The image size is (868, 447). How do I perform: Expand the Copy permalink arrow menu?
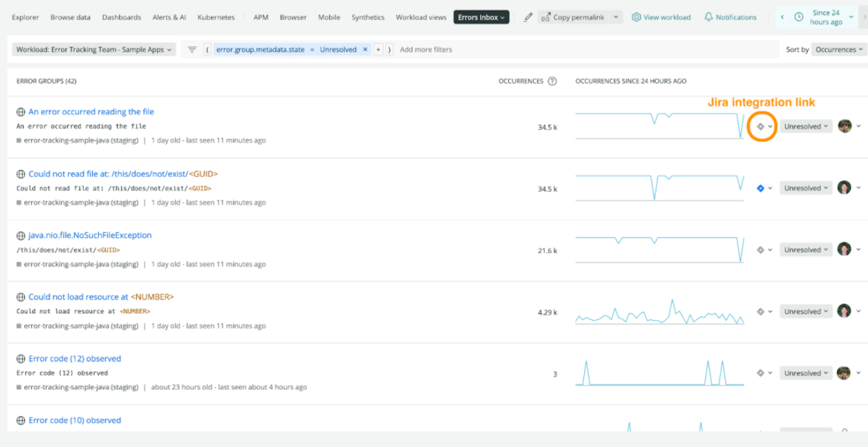tap(615, 18)
